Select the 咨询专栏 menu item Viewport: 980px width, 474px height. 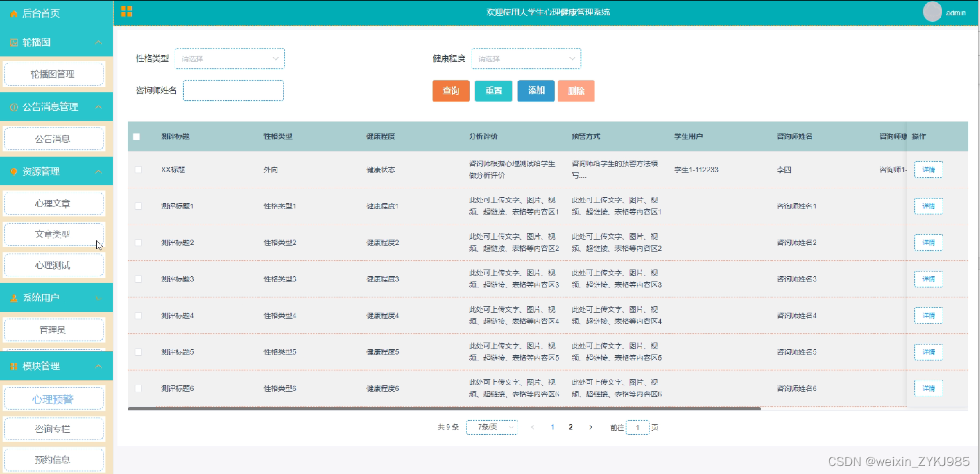[x=54, y=429]
